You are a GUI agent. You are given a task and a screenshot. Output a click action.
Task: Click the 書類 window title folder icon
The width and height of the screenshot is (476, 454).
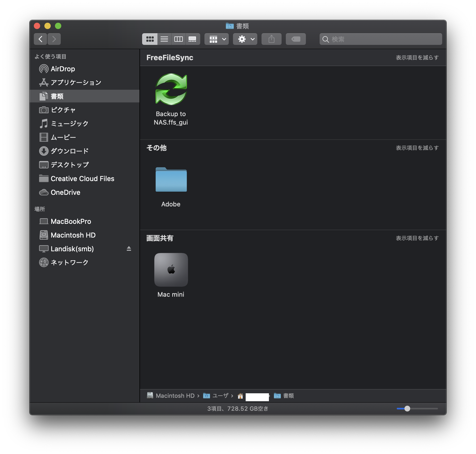(230, 26)
